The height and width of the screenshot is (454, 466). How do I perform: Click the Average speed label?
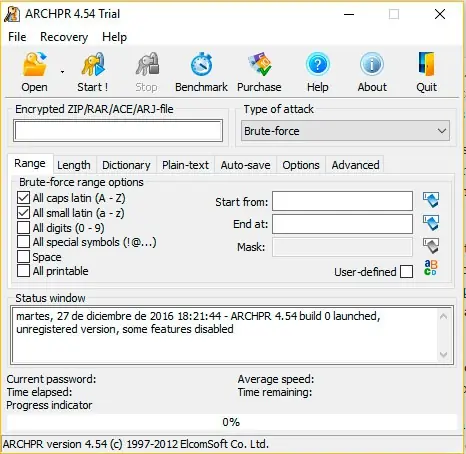[x=276, y=379]
